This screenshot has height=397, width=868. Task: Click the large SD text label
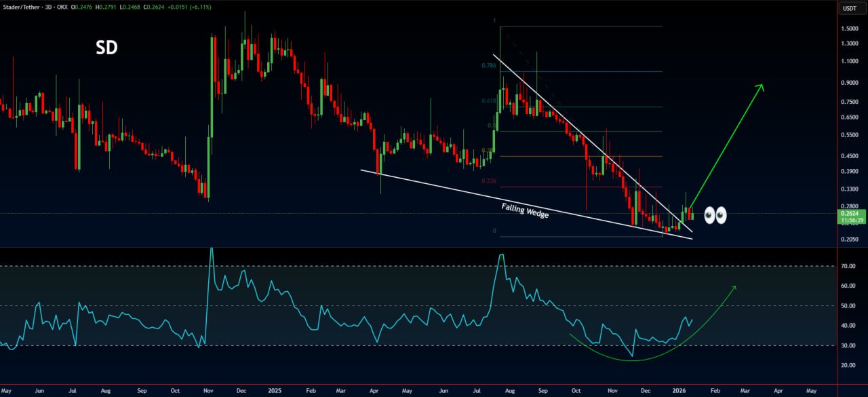point(106,48)
